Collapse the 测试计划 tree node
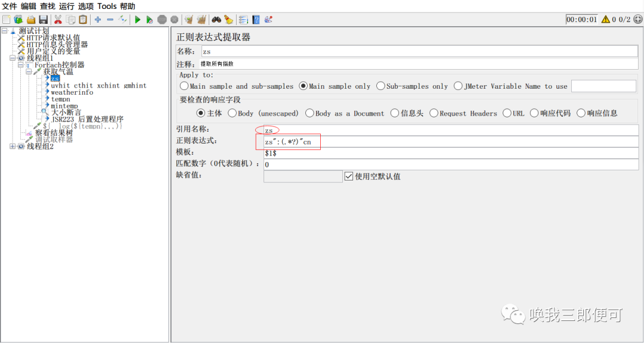The width and height of the screenshot is (644, 343). pos(4,31)
